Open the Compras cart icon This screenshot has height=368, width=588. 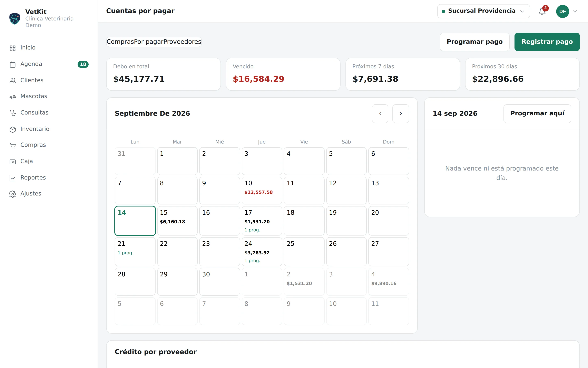click(13, 145)
